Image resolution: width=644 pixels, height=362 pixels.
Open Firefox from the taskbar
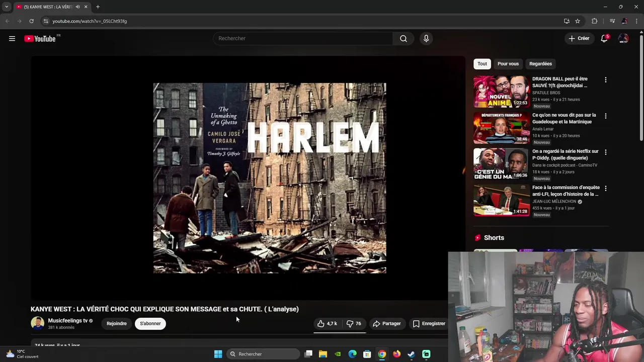[396, 354]
